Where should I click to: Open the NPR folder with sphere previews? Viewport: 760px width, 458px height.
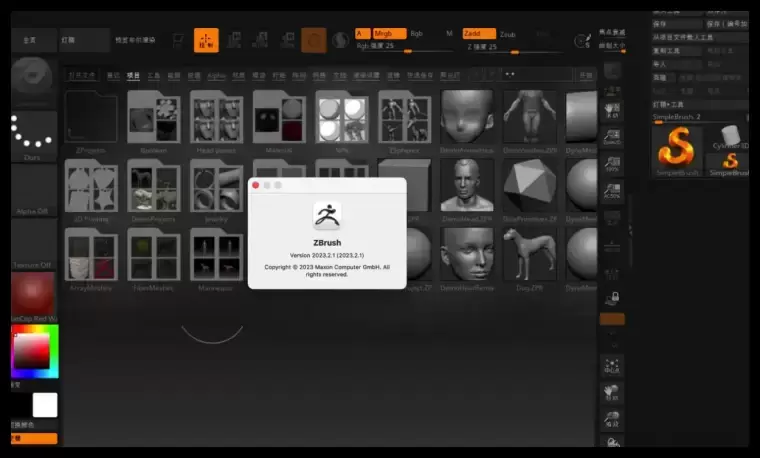point(342,121)
